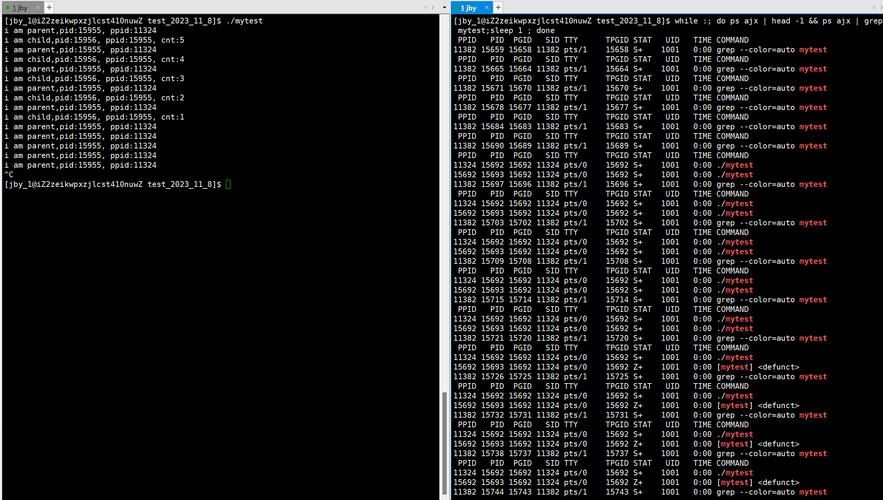Click the left terminal scrollbar thumb
Viewport: 883px width, 500px height.
[445, 440]
